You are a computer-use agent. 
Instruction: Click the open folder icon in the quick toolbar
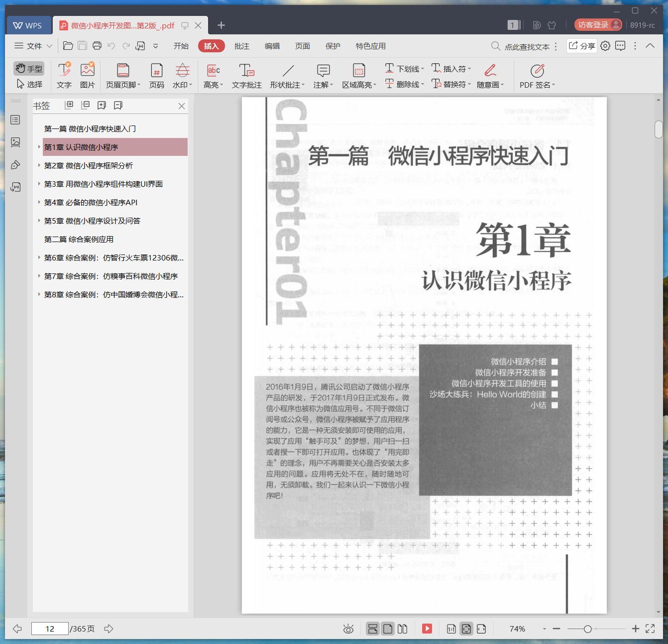click(x=68, y=46)
